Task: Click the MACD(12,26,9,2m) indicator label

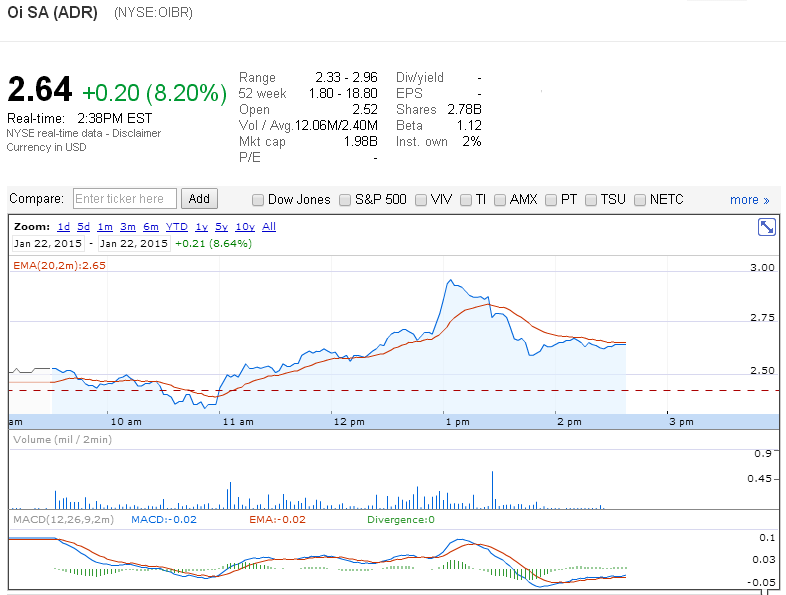Action: [64, 519]
